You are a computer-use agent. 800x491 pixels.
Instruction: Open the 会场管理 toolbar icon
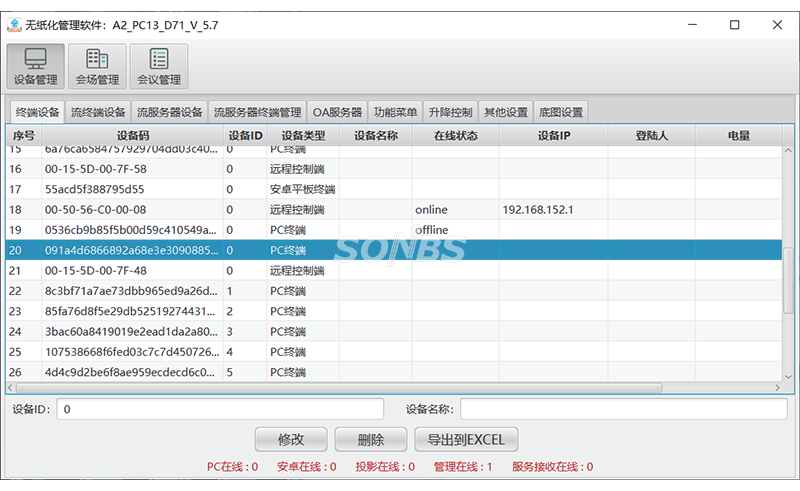(x=97, y=66)
